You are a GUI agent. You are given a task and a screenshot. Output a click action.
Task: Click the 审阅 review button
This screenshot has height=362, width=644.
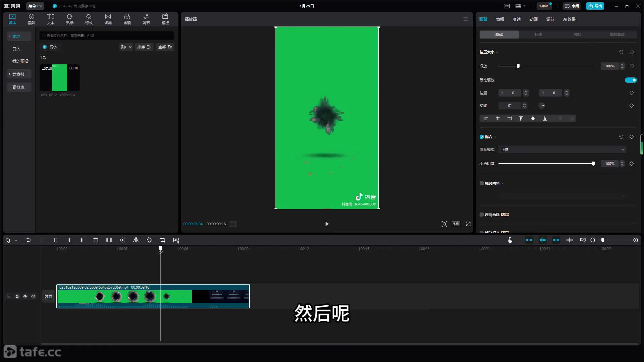point(572,6)
